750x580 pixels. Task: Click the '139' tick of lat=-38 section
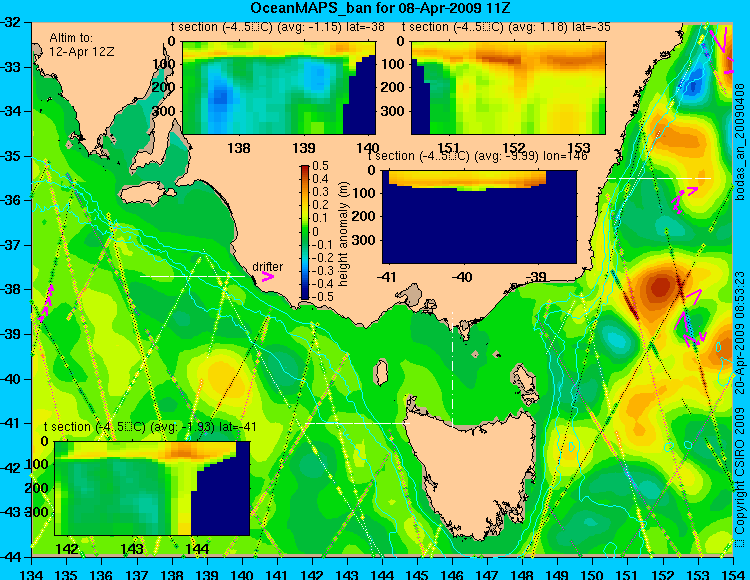[x=304, y=148]
